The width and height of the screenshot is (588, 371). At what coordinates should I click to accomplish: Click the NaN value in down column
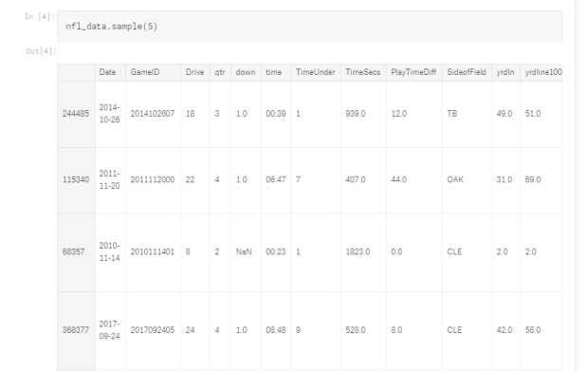pyautogui.click(x=244, y=251)
